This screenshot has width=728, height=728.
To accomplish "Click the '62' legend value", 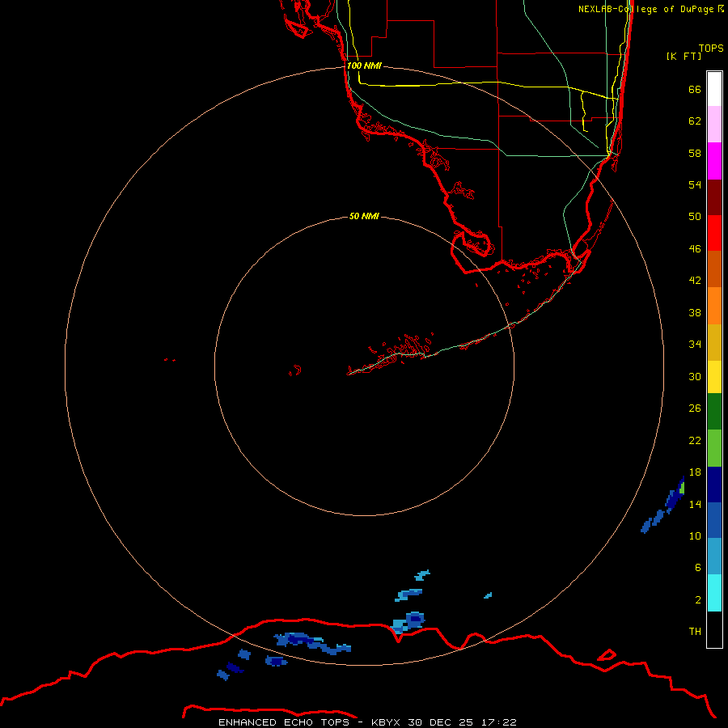I will pos(695,121).
